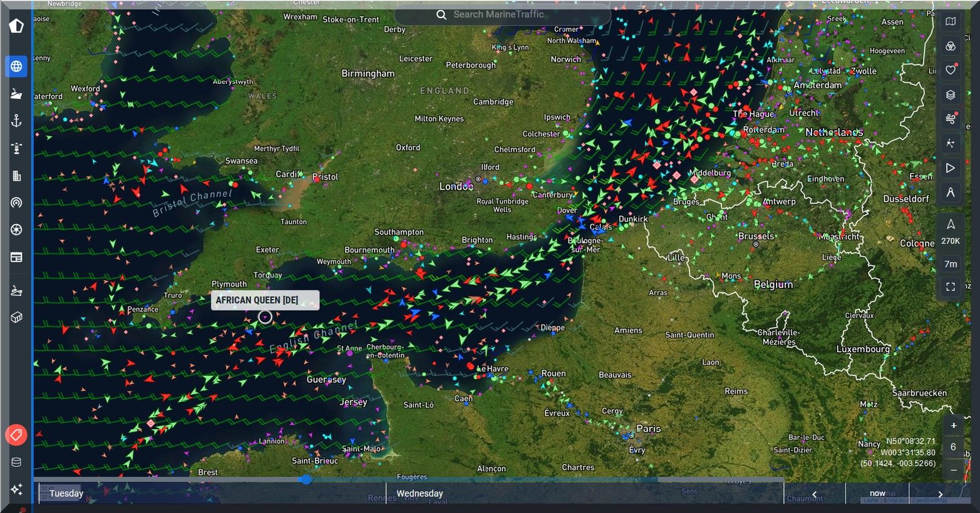Open the Vessels ship icon in sidebar
The height and width of the screenshot is (513, 980).
pos(16,94)
